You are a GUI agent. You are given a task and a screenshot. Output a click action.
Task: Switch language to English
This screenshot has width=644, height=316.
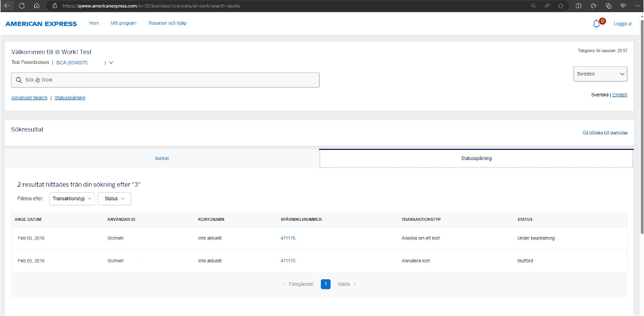point(619,95)
